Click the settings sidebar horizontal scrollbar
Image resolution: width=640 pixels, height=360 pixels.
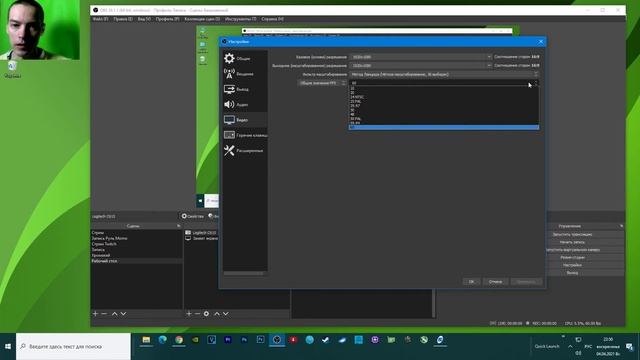pos(245,273)
